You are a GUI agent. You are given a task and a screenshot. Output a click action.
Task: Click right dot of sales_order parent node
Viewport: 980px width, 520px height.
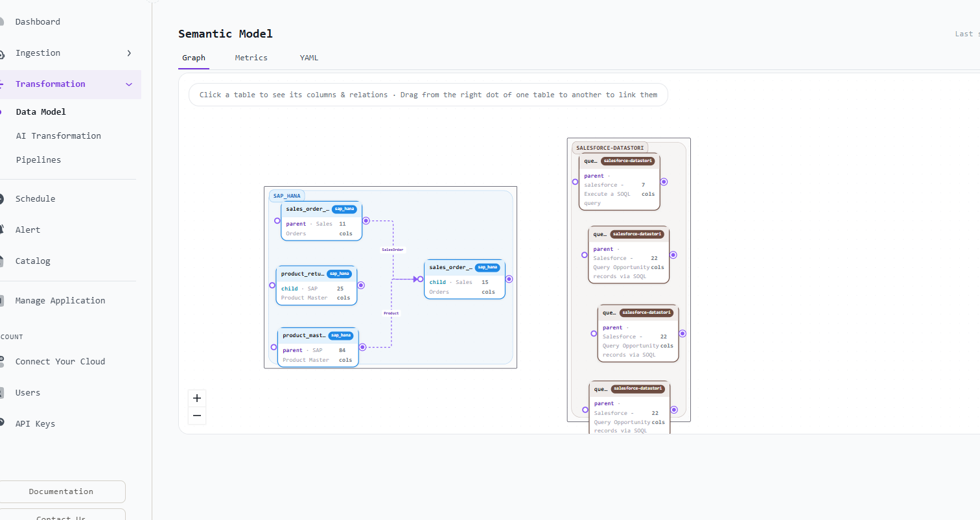point(366,220)
